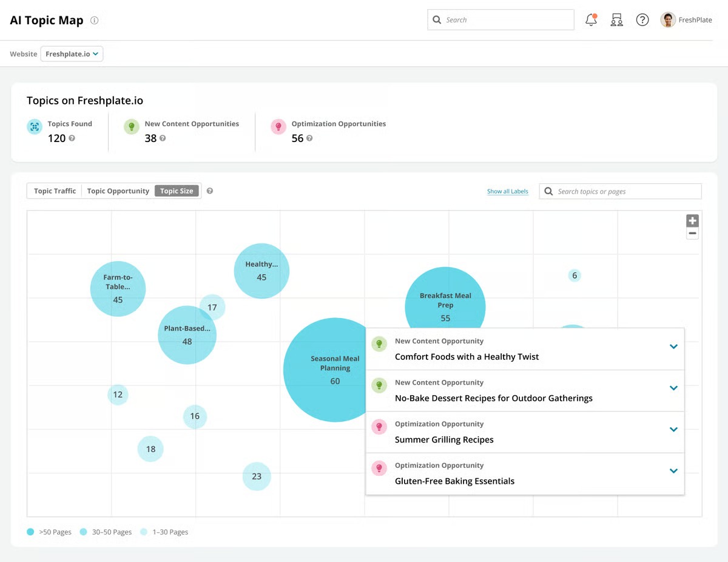
Task: Expand the Summer Grilling Recipes opportunity
Action: (x=673, y=429)
